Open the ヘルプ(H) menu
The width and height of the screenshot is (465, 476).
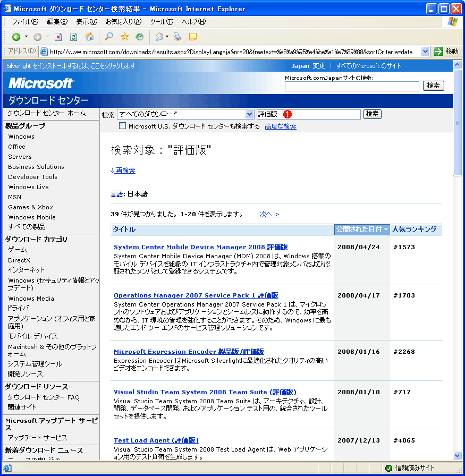194,22
